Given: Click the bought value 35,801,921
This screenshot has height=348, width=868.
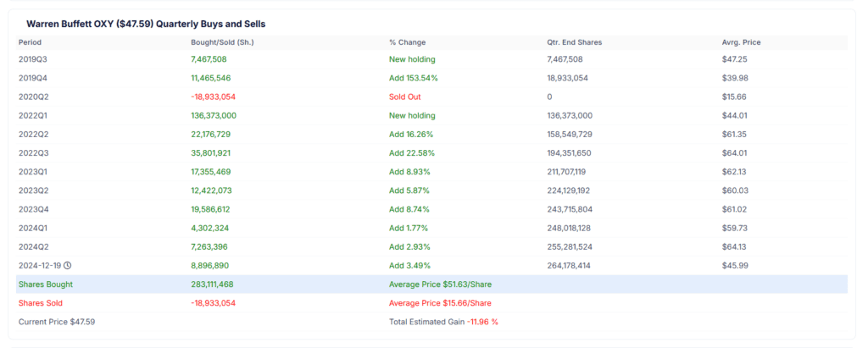Looking at the screenshot, I should tap(211, 153).
